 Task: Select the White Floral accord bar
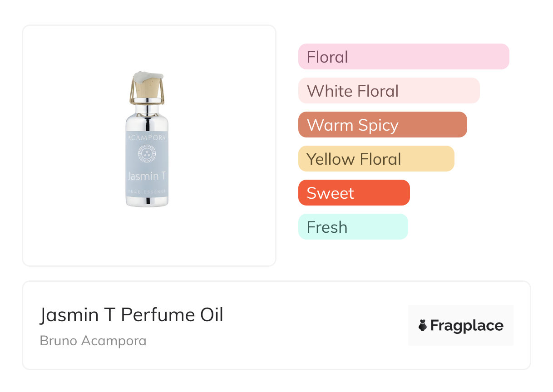pyautogui.click(x=389, y=91)
